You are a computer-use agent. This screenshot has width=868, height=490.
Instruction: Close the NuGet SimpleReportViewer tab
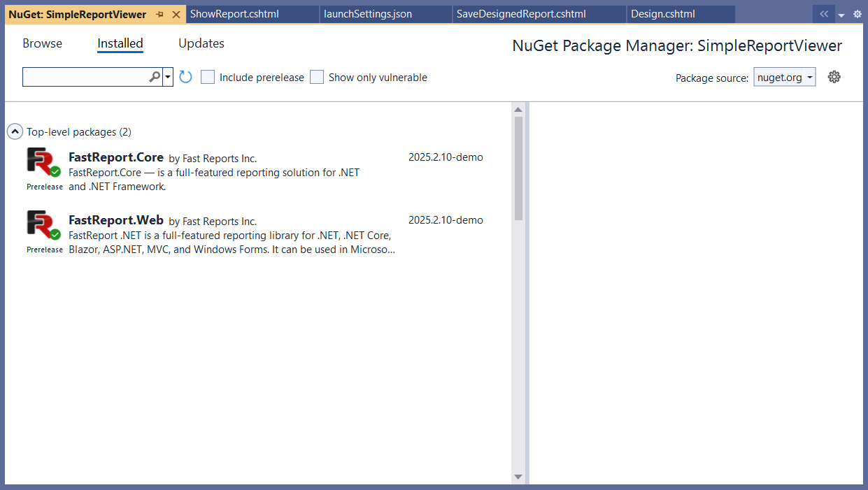[176, 15]
